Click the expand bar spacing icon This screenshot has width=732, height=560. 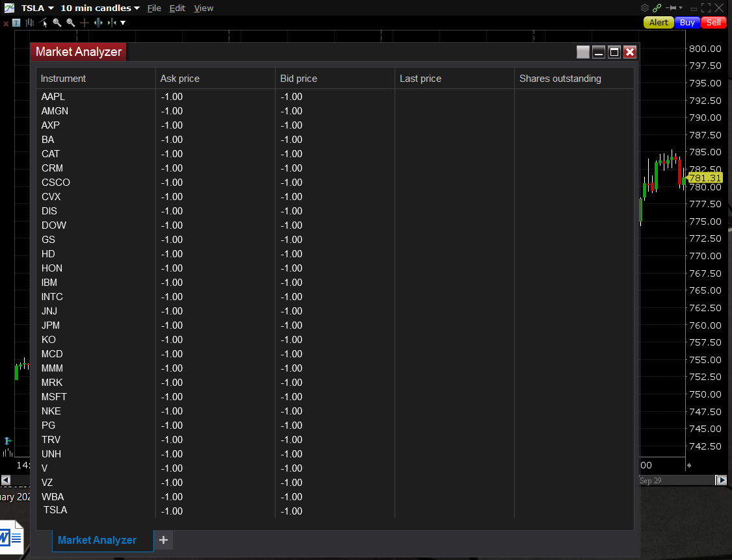pos(98,22)
